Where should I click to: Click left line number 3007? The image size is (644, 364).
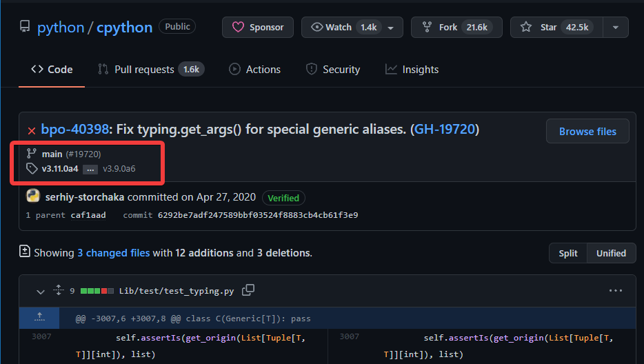41,336
